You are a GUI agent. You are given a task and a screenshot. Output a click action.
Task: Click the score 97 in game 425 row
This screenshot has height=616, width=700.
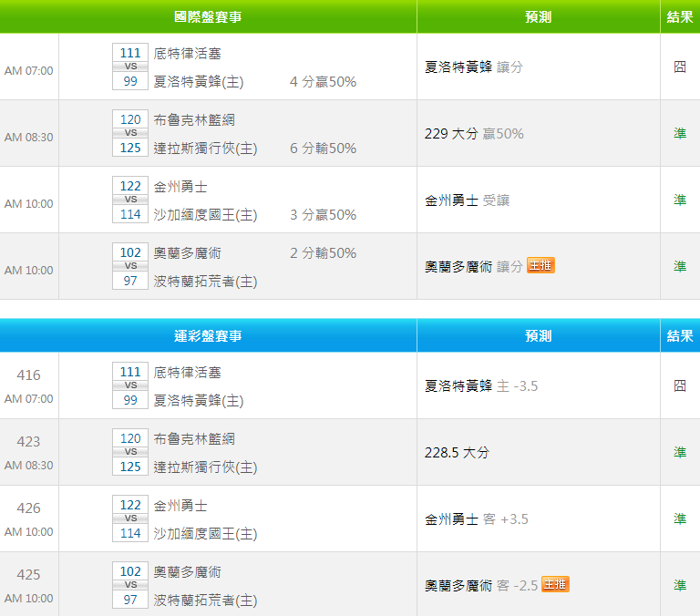[130, 600]
